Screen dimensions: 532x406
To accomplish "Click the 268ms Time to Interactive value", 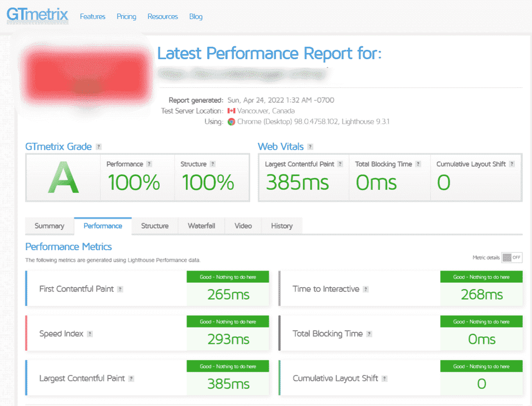I will coord(482,294).
